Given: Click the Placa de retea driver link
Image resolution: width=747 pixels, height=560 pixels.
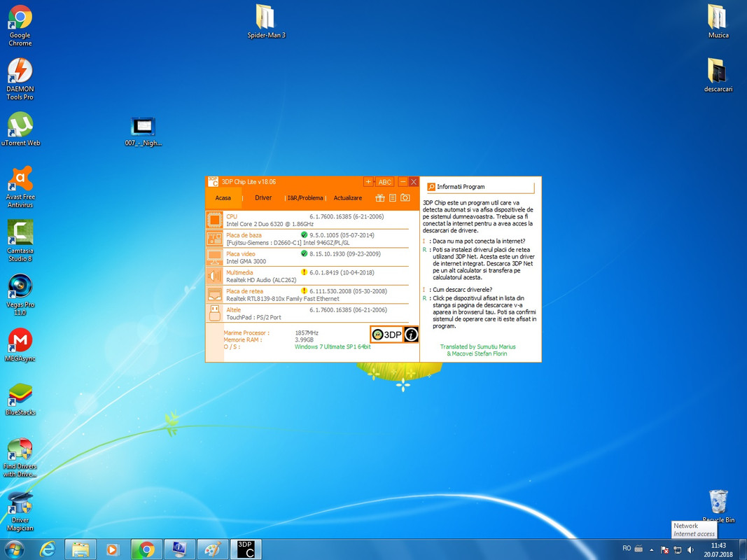Looking at the screenshot, I should coord(244,291).
